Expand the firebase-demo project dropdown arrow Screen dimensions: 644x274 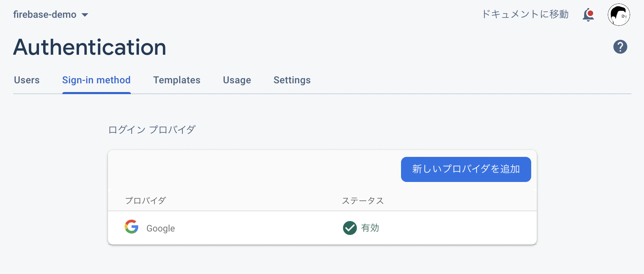85,15
